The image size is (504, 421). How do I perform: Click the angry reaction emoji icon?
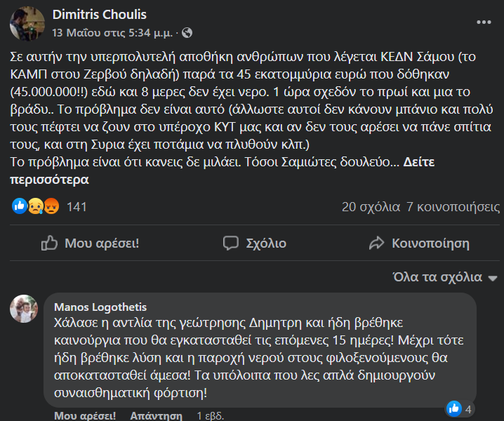click(51, 206)
